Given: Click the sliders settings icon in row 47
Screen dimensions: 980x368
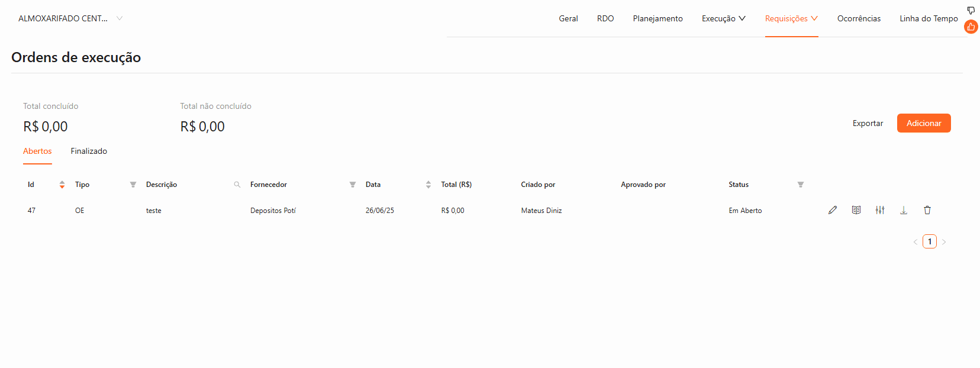Looking at the screenshot, I should pos(880,210).
